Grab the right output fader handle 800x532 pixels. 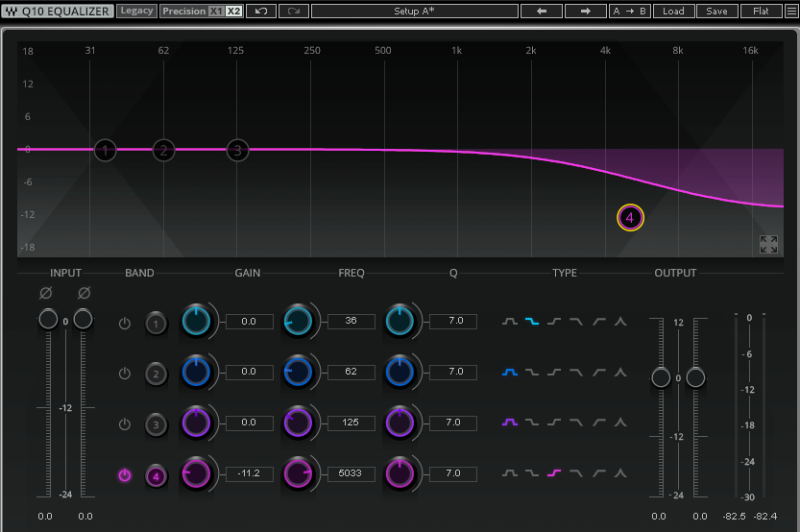pos(695,378)
